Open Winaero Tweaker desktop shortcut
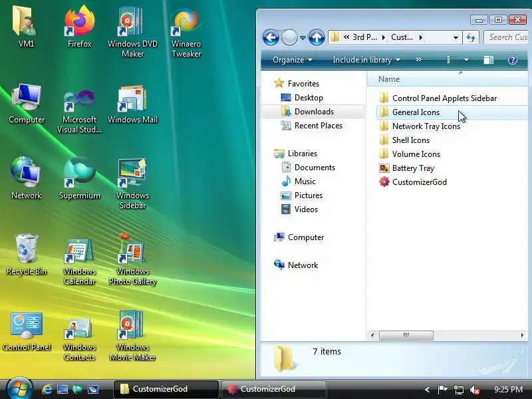532x399 pixels. pos(186,31)
